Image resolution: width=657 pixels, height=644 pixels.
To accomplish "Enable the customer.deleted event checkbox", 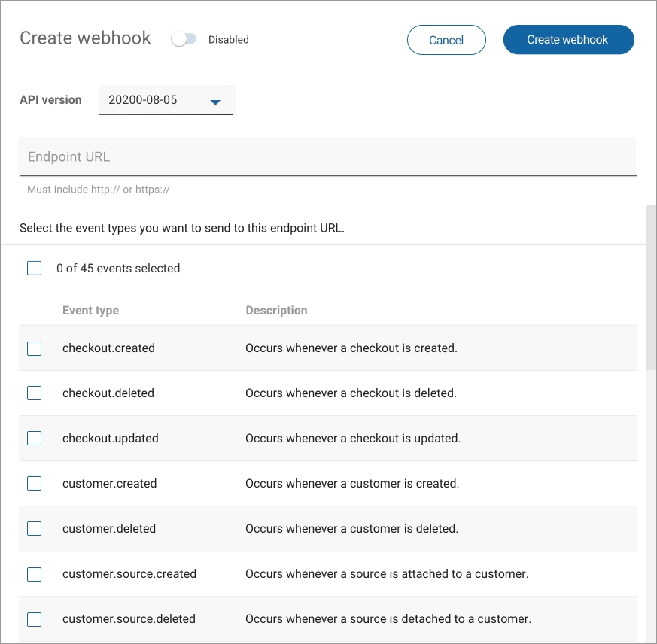I will click(35, 528).
